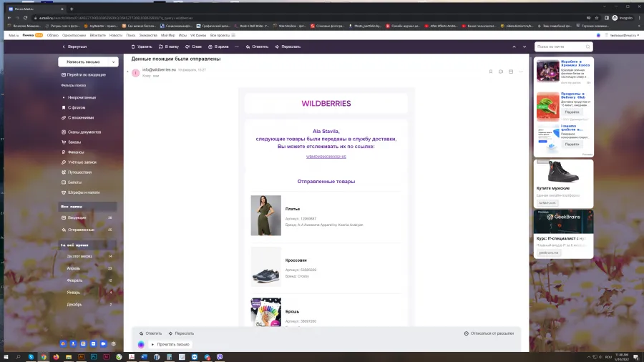This screenshot has width=644, height=362.
Task: Open the Wildberries tracking number link
Action: coord(326,157)
